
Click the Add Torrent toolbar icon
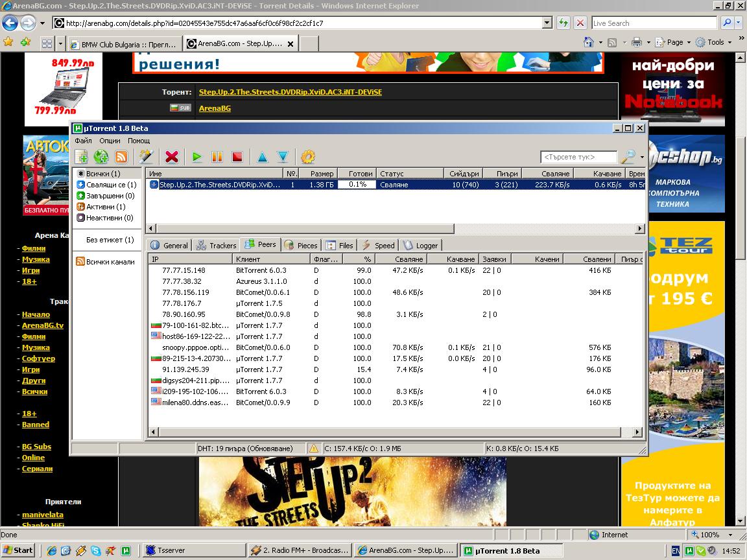(x=82, y=157)
